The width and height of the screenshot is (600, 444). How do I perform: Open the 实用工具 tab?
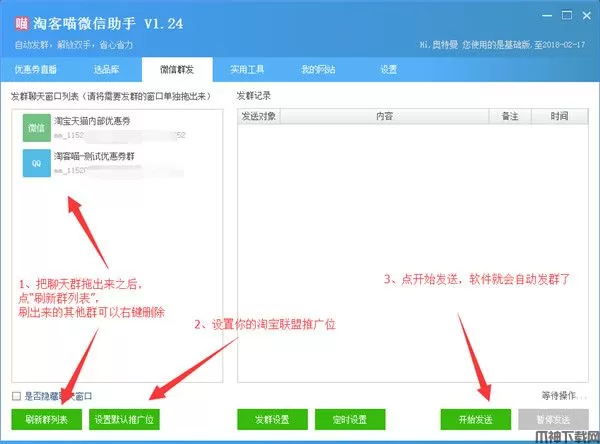[247, 70]
